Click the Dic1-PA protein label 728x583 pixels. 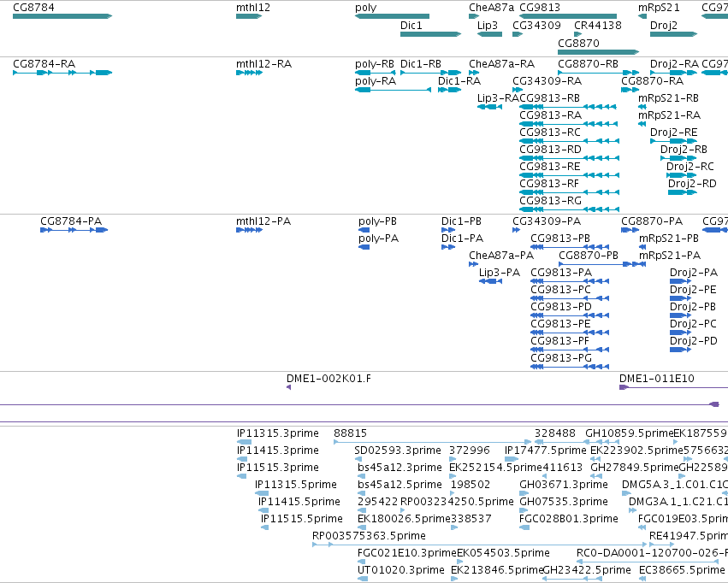tap(463, 238)
